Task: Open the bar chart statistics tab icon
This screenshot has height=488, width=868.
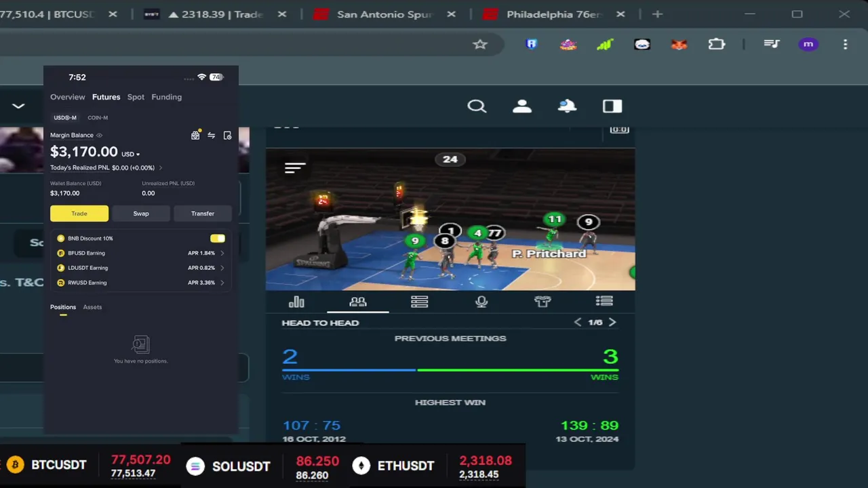Action: (296, 302)
